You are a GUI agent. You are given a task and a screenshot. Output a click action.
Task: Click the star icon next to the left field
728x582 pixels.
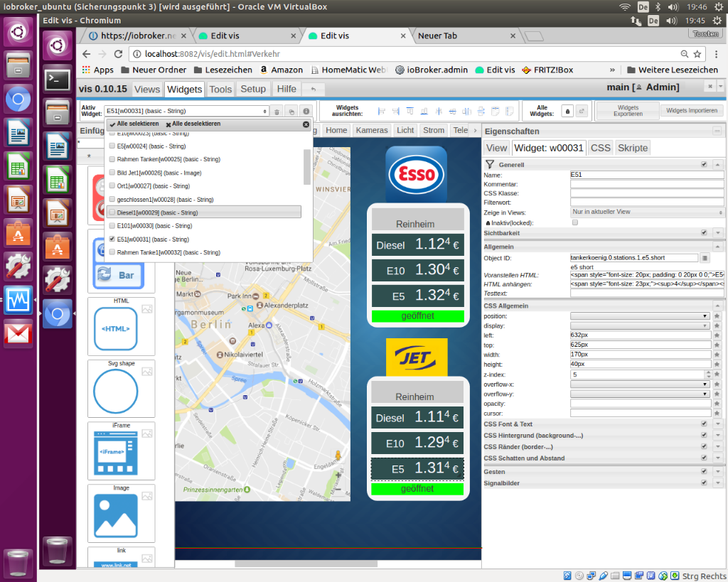717,335
